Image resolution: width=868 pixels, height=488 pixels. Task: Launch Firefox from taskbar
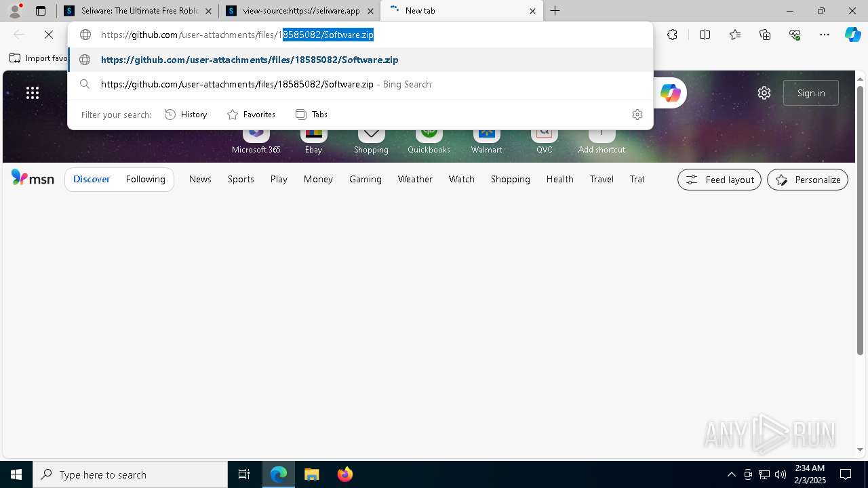coord(344,474)
